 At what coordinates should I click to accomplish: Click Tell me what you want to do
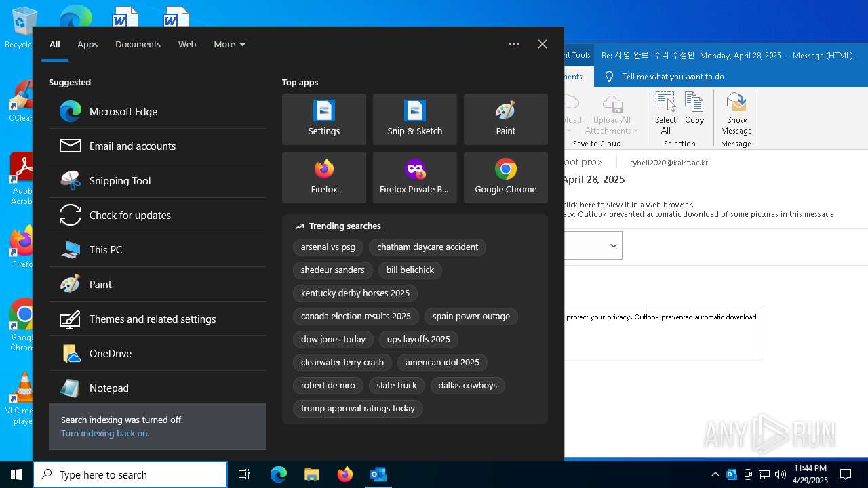(673, 77)
